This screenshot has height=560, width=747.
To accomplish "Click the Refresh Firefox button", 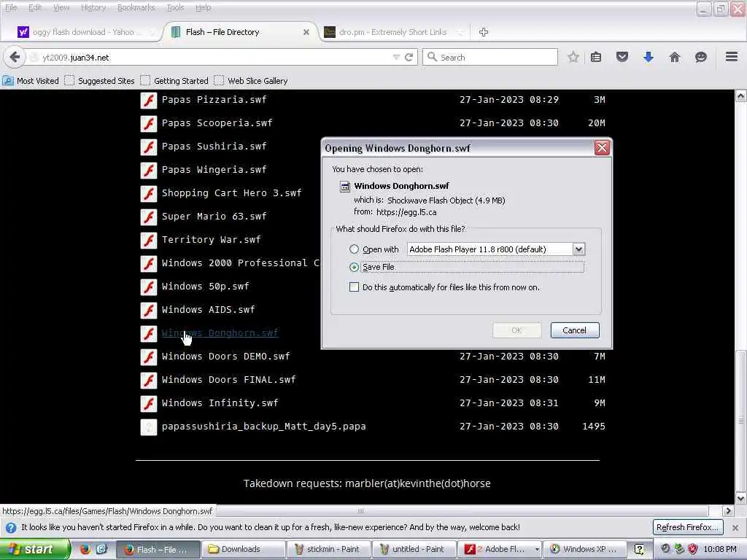I will pos(687,528).
